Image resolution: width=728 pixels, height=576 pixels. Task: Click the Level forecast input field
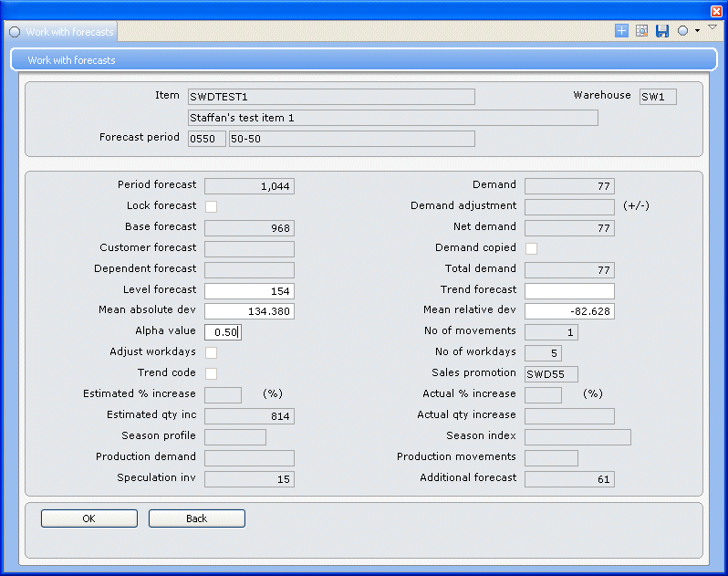(249, 291)
